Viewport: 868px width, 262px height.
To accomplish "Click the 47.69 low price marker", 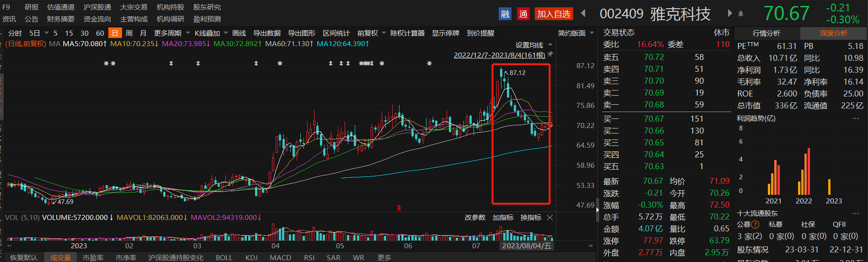I will (x=65, y=202).
